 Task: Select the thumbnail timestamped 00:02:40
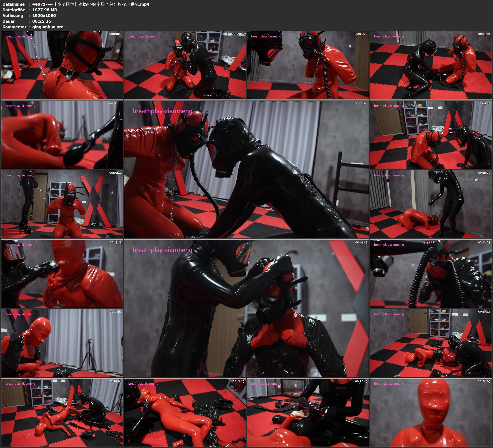[x=185, y=65]
